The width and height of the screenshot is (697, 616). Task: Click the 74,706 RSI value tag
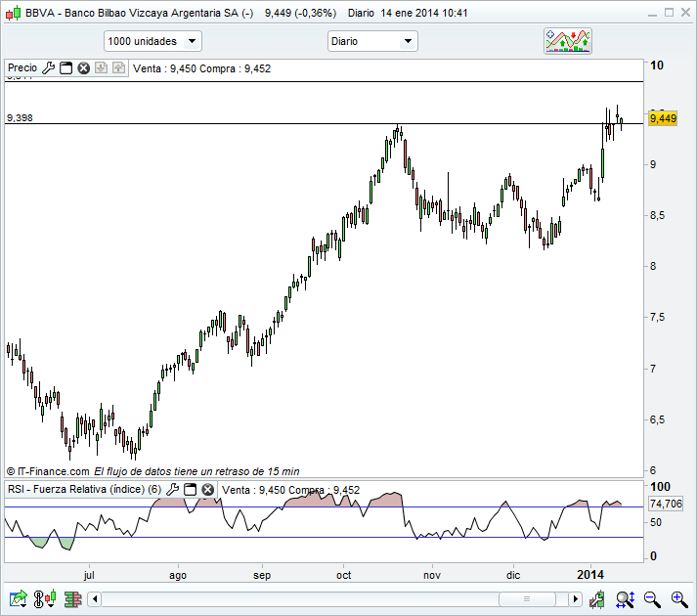point(666,504)
